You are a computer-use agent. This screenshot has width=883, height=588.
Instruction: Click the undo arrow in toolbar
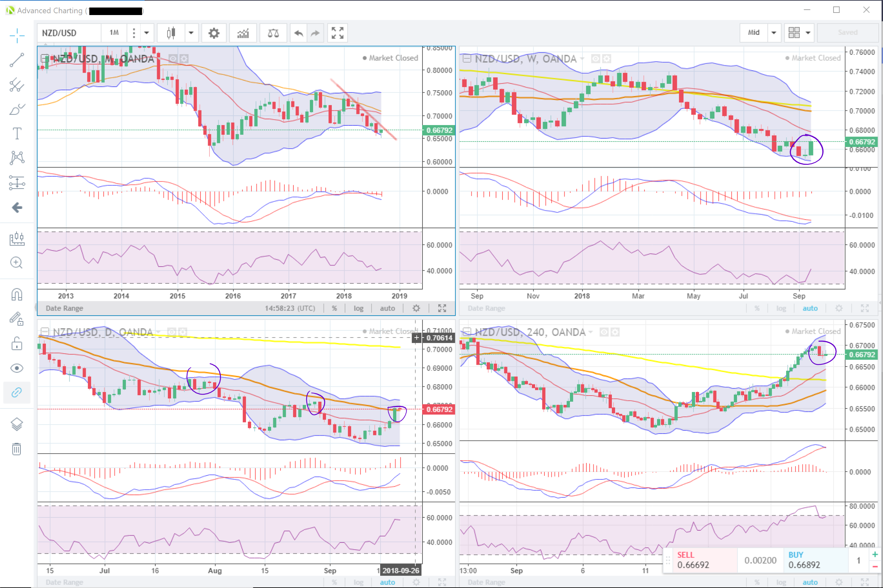(x=298, y=33)
